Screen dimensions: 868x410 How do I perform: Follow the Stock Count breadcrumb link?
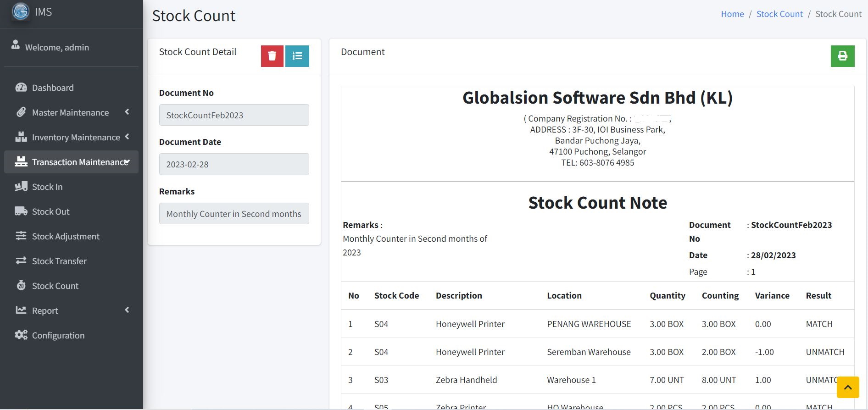tap(779, 14)
